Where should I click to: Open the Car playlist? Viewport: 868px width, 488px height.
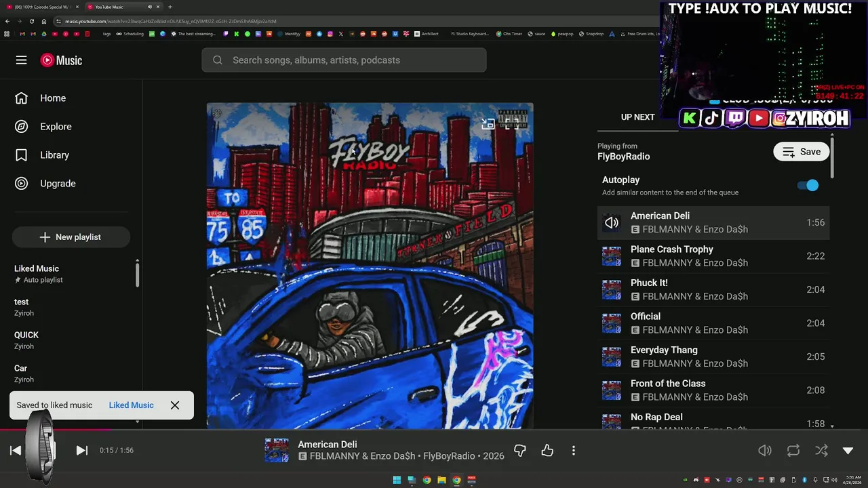tap(71, 373)
